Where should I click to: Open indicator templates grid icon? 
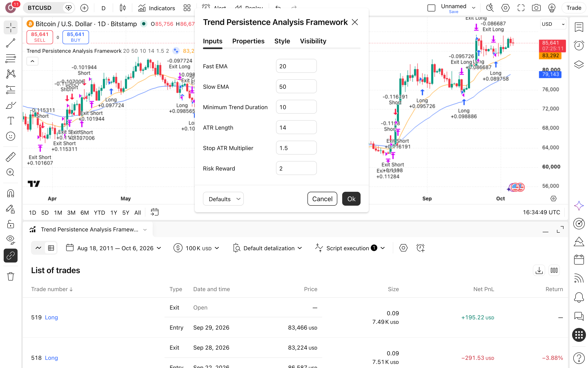pyautogui.click(x=187, y=8)
